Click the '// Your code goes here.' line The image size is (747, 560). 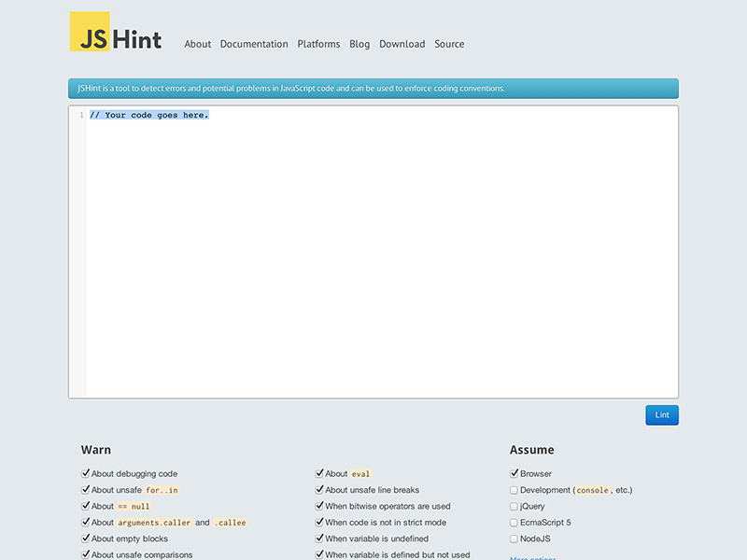click(149, 115)
